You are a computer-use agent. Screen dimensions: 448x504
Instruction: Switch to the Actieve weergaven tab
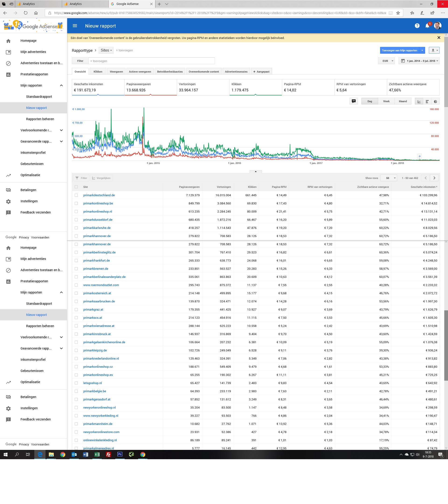(140, 71)
